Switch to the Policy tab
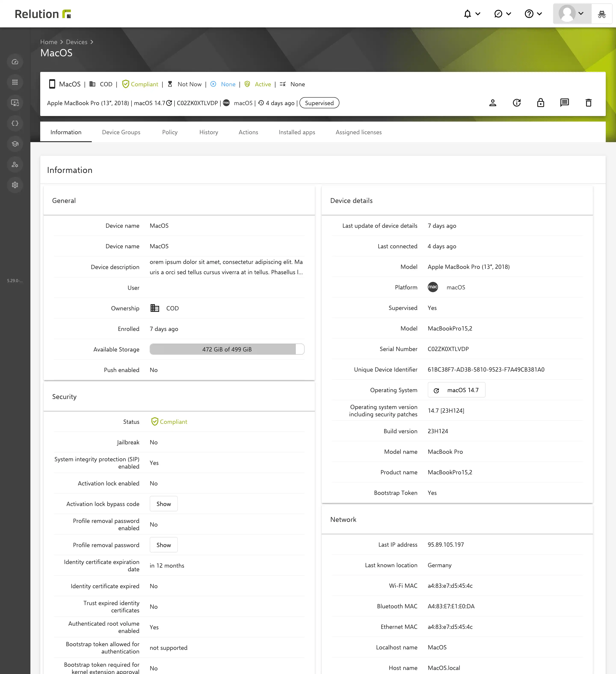The height and width of the screenshot is (674, 616). pyautogui.click(x=170, y=132)
